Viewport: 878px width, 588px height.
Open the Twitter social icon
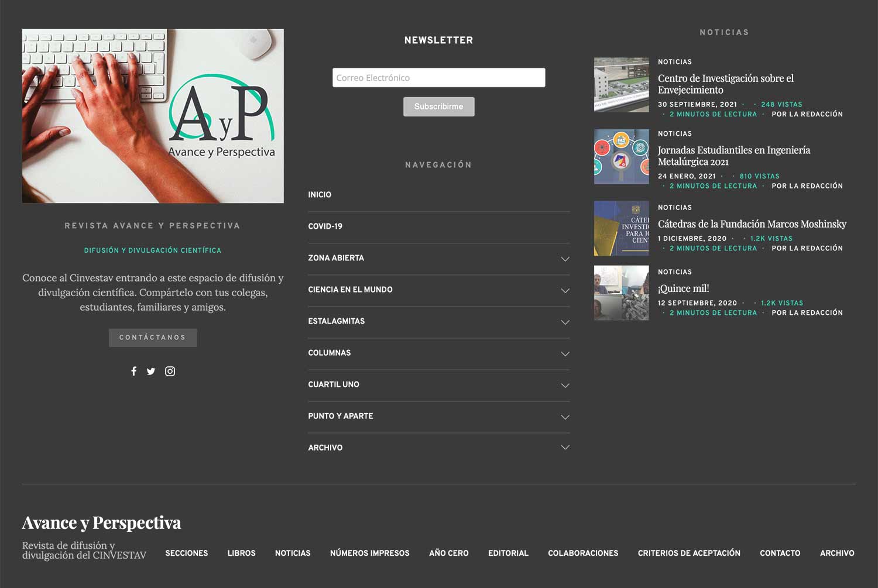151,372
